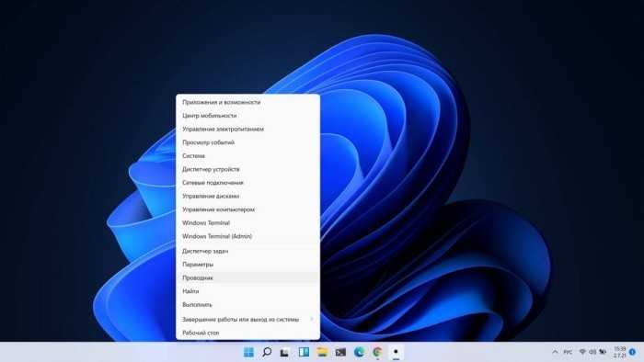Click the Windows Start button
Screen dimensions: 644x362
tap(248, 352)
